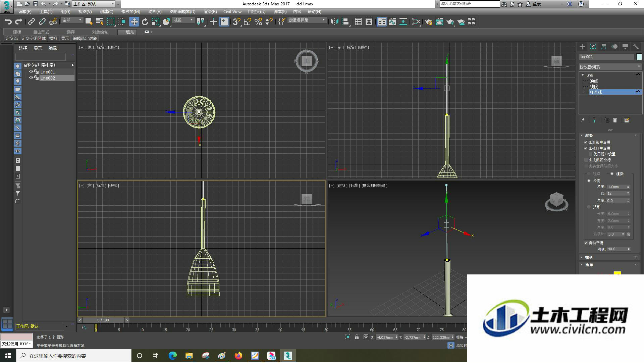Check '生成贴图坐标' checkbox
This screenshot has width=644, height=363.
(x=586, y=160)
